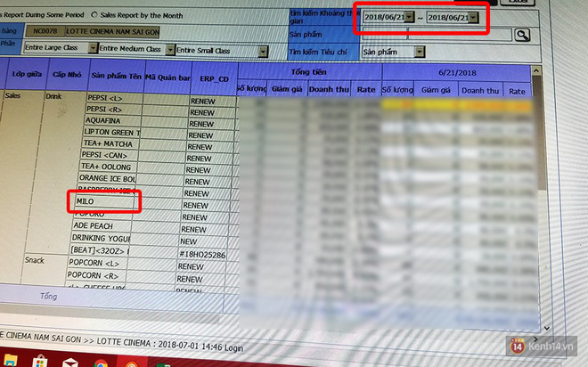Click Giảm giá header under 6/21/2018

436,90
